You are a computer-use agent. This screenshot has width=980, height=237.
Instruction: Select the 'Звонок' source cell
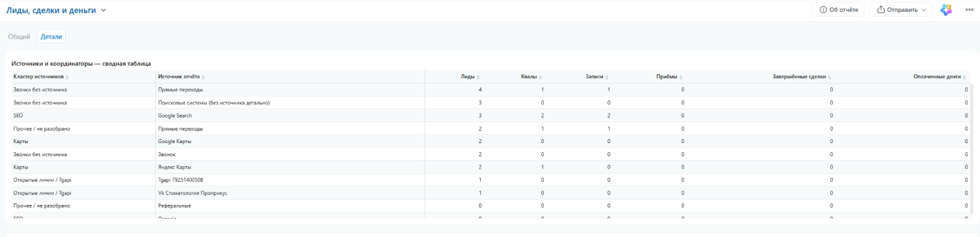(x=167, y=154)
